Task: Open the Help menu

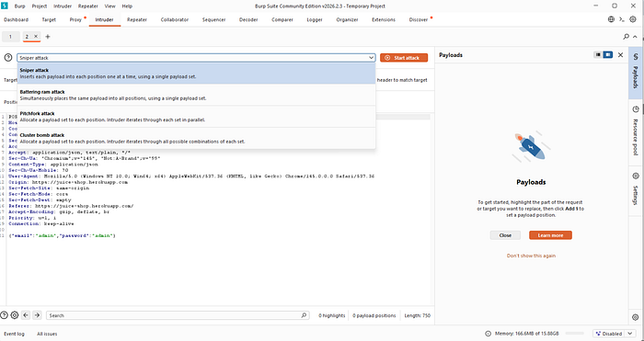Action: click(127, 6)
